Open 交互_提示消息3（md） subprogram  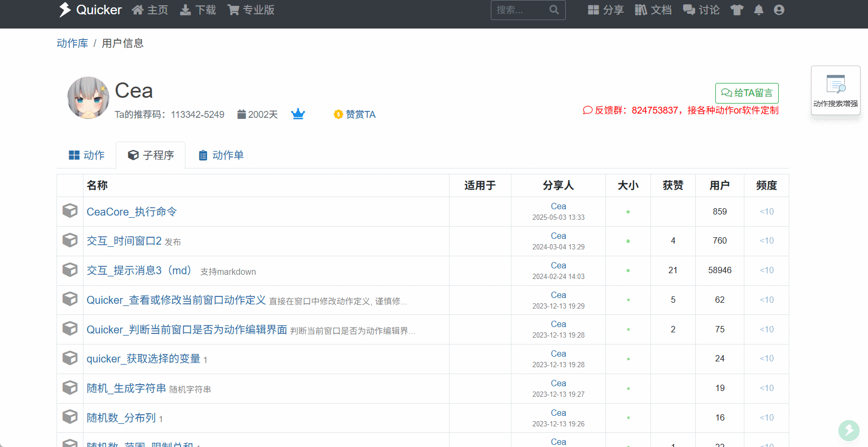141,271
